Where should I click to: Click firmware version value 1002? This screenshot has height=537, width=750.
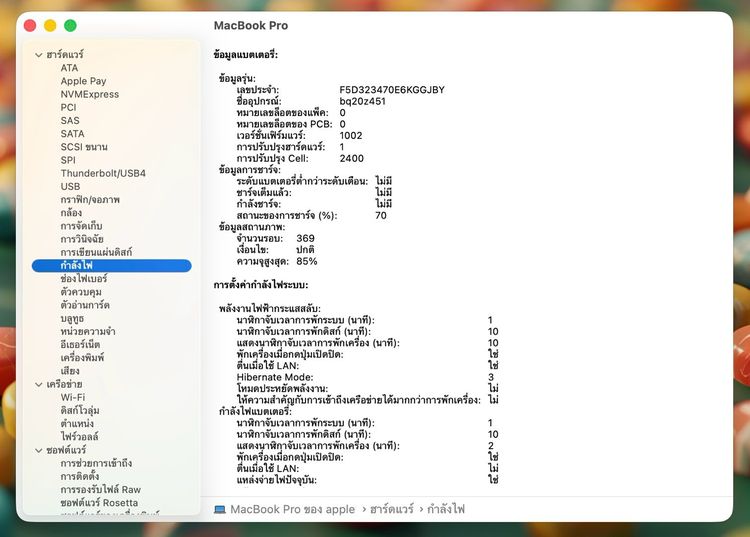pyautogui.click(x=351, y=136)
